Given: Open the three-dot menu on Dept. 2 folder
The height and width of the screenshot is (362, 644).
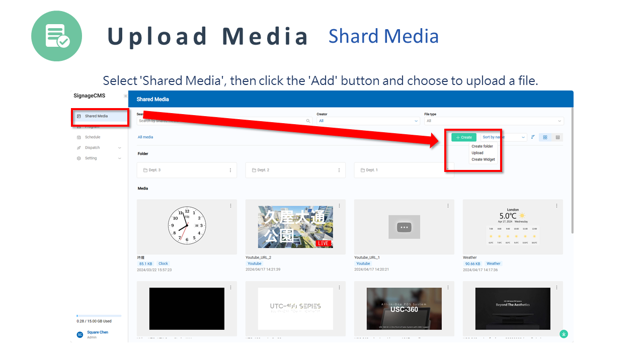Looking at the screenshot, I should [x=339, y=170].
